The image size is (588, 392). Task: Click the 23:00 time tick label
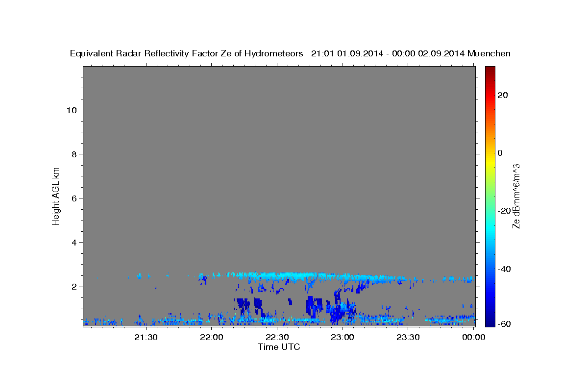(343, 337)
